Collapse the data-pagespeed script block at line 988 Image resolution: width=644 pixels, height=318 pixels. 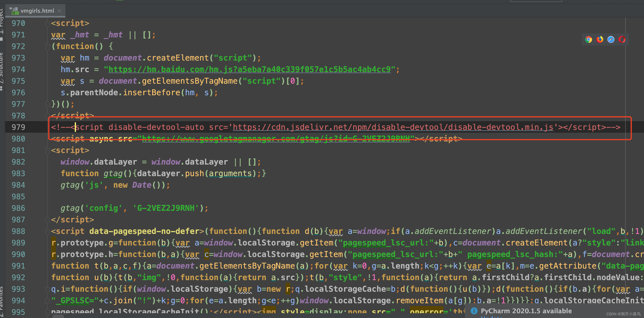pos(47,232)
